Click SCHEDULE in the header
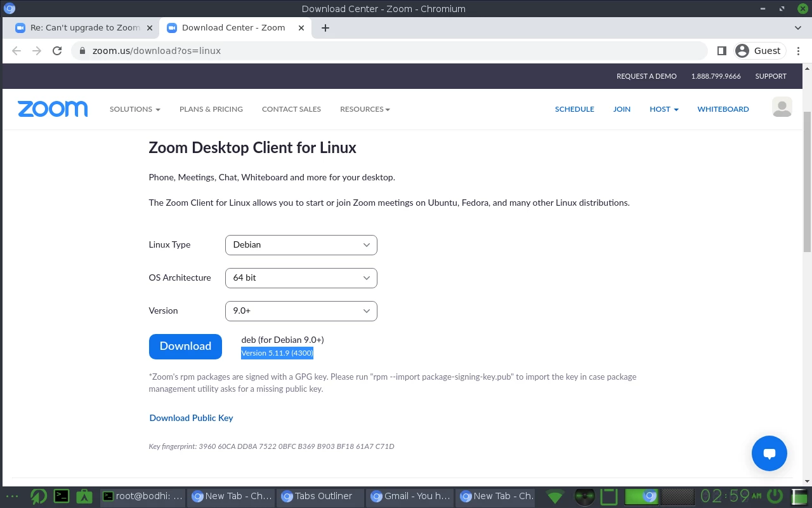Viewport: 812px width, 508px height. (575, 109)
